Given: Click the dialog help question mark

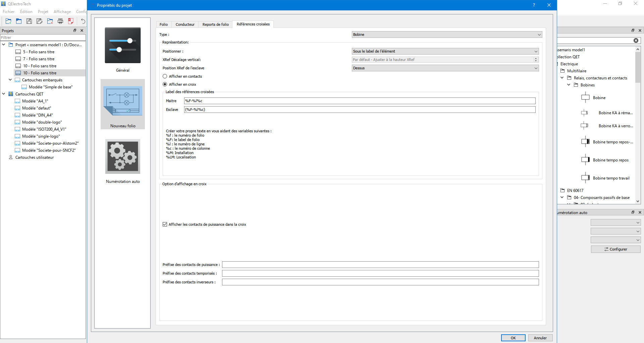Looking at the screenshot, I should coord(534,5).
